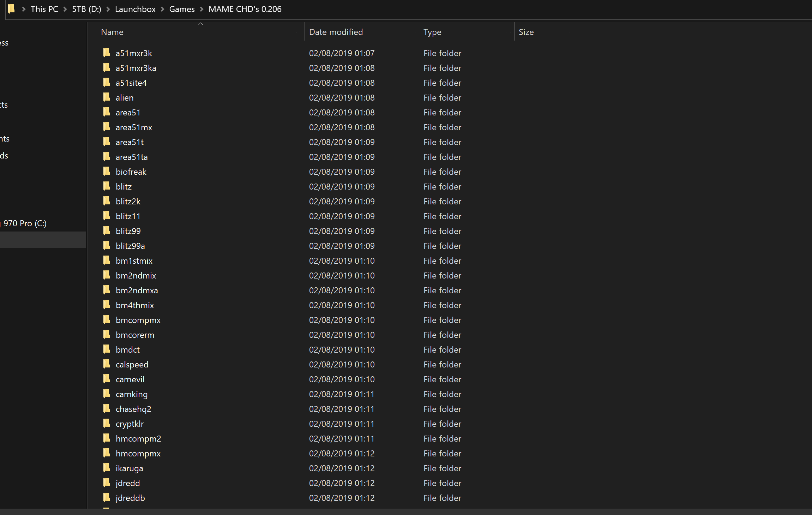Select the bm4thmix folder icon
Image resolution: width=812 pixels, height=515 pixels.
pyautogui.click(x=107, y=305)
